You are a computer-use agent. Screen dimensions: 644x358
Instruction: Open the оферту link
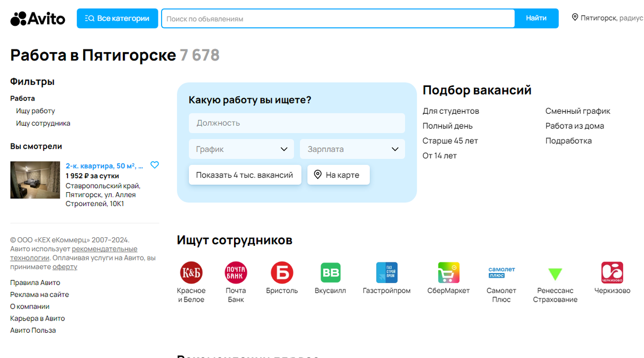click(65, 267)
